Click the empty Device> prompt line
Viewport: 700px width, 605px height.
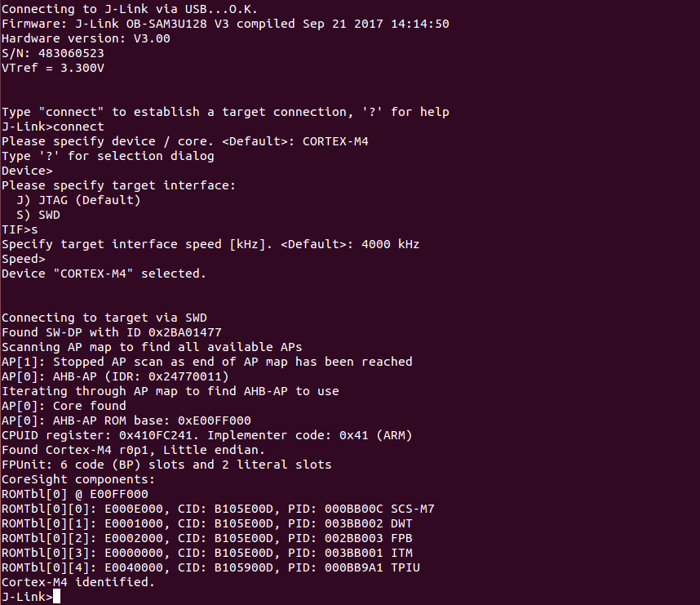tap(27, 171)
